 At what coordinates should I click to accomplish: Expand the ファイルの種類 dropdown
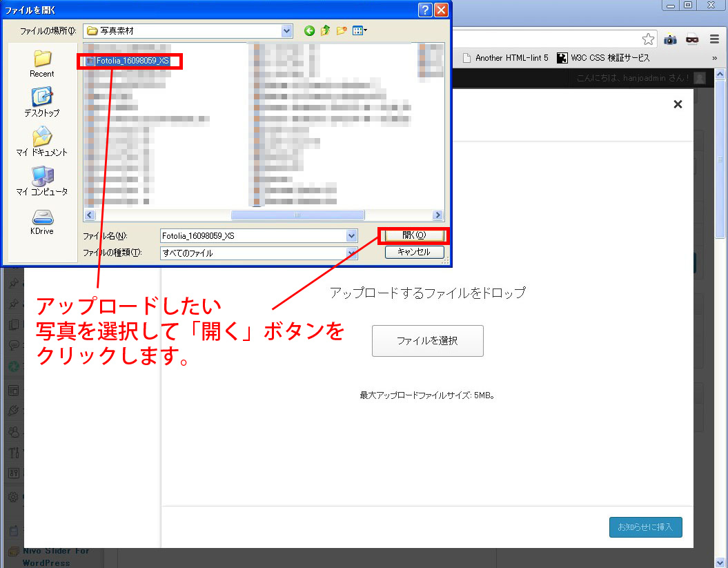click(x=352, y=253)
